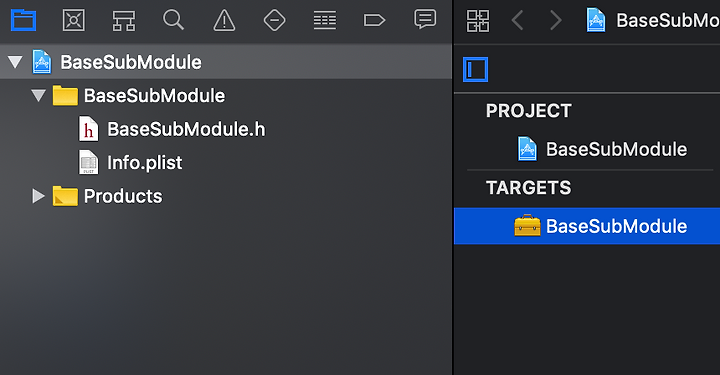The image size is (720, 375).
Task: Show the Issue navigator warning icon
Action: tap(224, 21)
